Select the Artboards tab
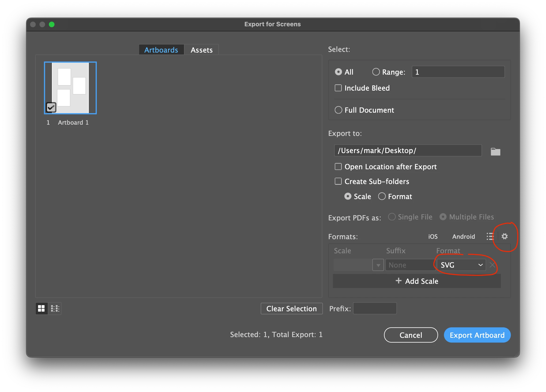Screen dimensions: 546x392 pos(161,50)
